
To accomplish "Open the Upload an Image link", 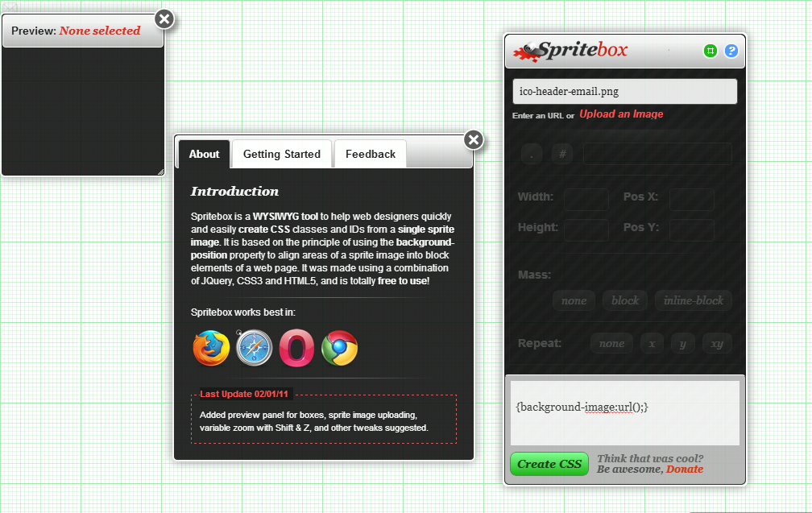I will [621, 114].
